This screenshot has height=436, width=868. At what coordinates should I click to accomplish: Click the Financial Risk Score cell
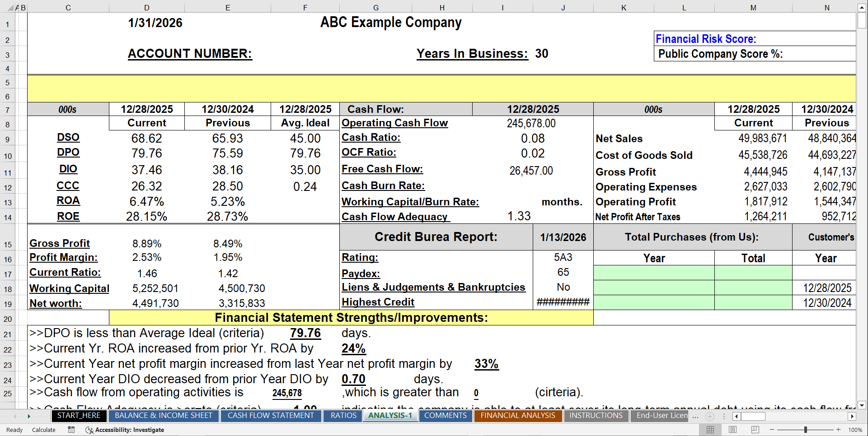pyautogui.click(x=755, y=39)
